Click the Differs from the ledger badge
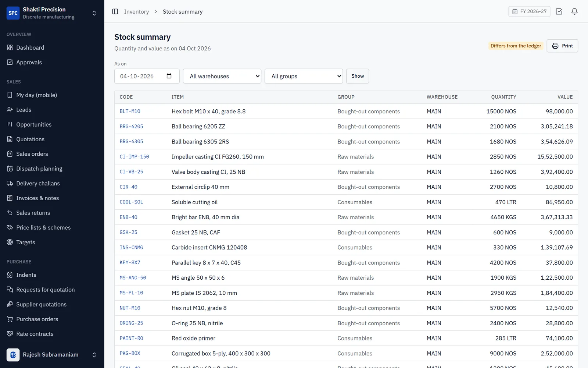The image size is (588, 368). click(x=516, y=46)
